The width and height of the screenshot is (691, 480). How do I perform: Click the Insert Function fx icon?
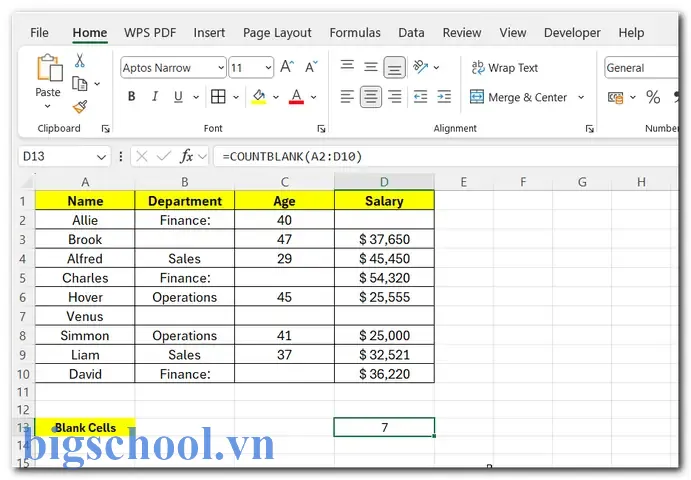[186, 156]
